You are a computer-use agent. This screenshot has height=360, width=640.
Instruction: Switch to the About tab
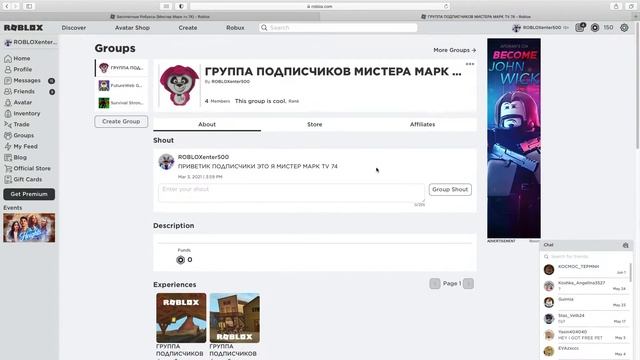click(207, 124)
